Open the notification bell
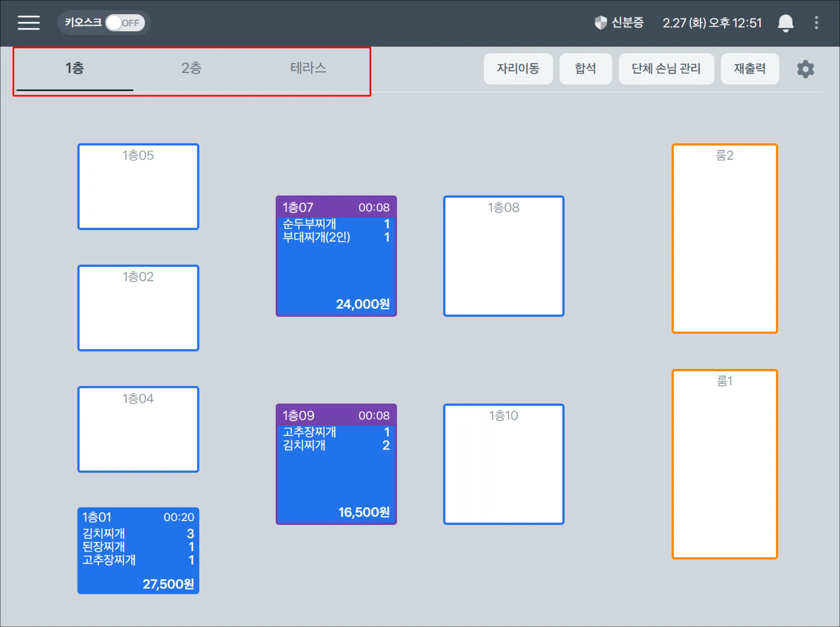The height and width of the screenshot is (627, 840). (x=785, y=23)
